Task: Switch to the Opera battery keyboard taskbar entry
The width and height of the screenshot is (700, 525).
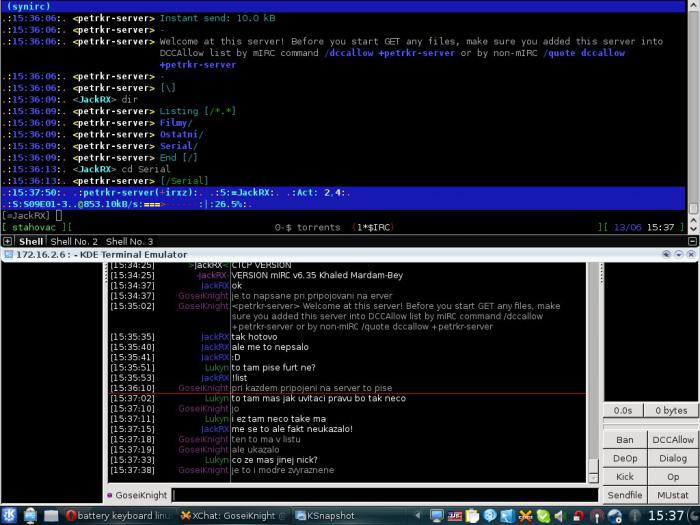Action: click(118, 516)
